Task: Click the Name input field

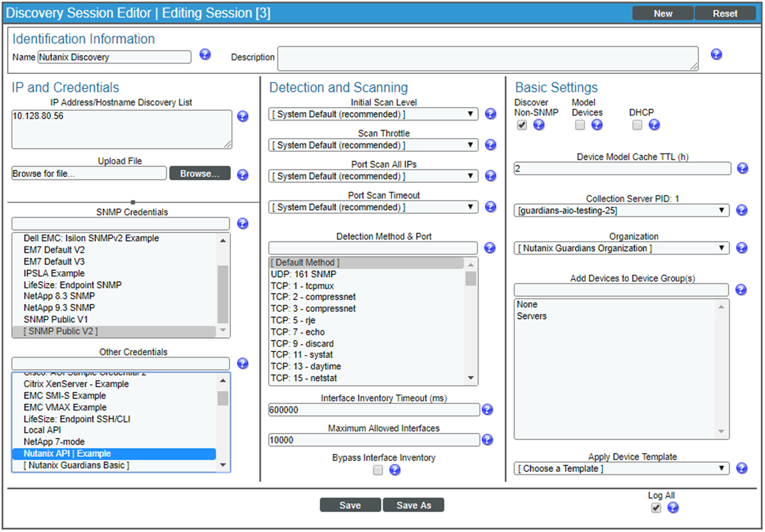Action: [x=114, y=57]
